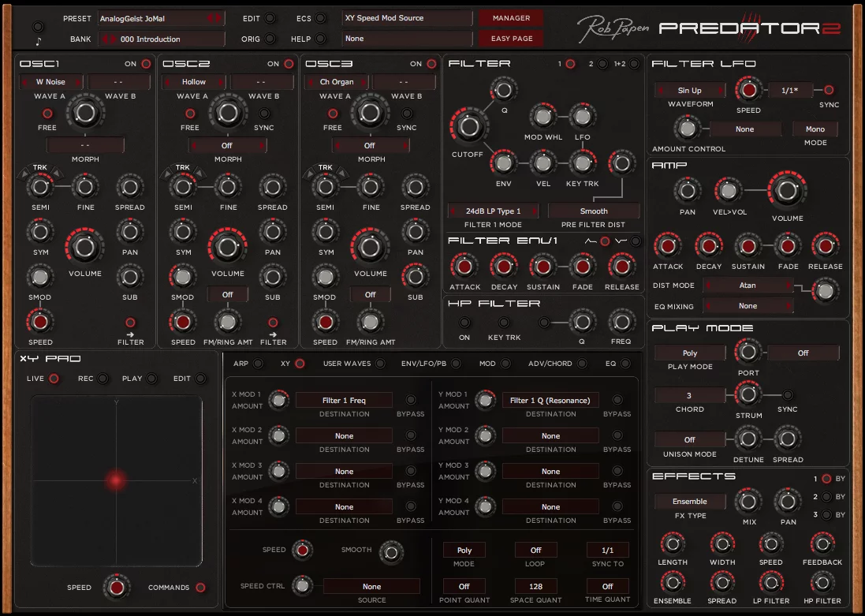The height and width of the screenshot is (616, 865).
Task: Open Ensemble FX TYPE dropdown
Action: [x=690, y=501]
